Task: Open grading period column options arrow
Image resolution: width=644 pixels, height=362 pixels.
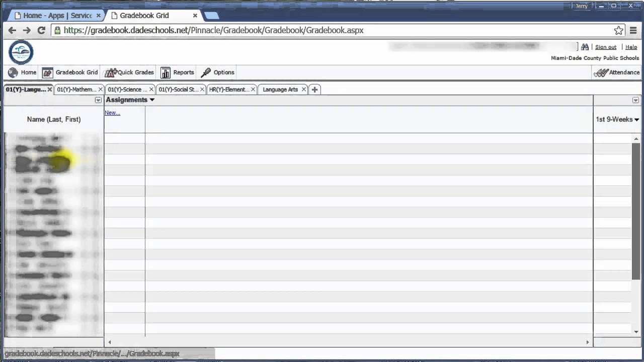Action: (635, 100)
